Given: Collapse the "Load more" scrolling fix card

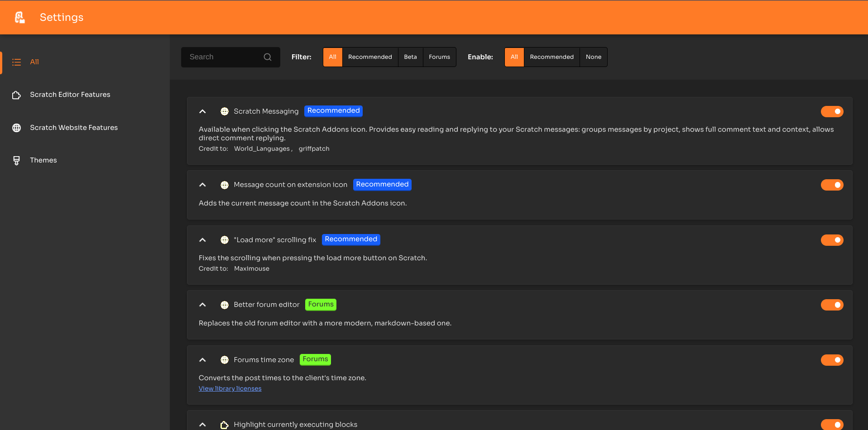Looking at the screenshot, I should [203, 240].
